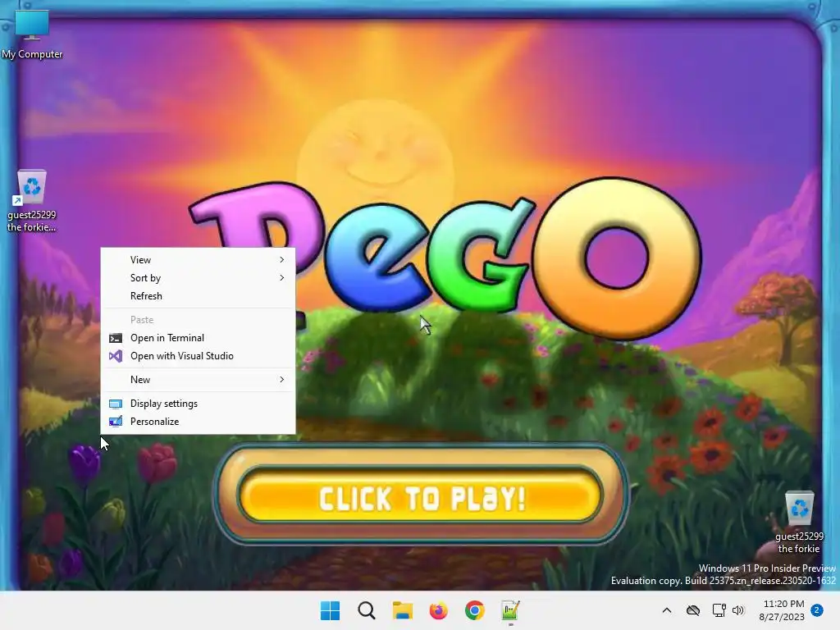
Task: Choose Refresh in context menu
Action: 199,296
